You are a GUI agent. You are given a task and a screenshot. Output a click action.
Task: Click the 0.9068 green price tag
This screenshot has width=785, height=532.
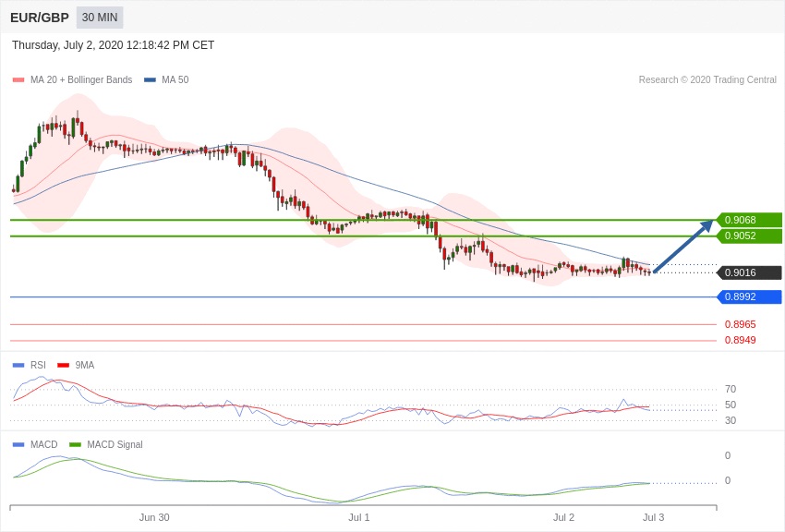(x=749, y=220)
